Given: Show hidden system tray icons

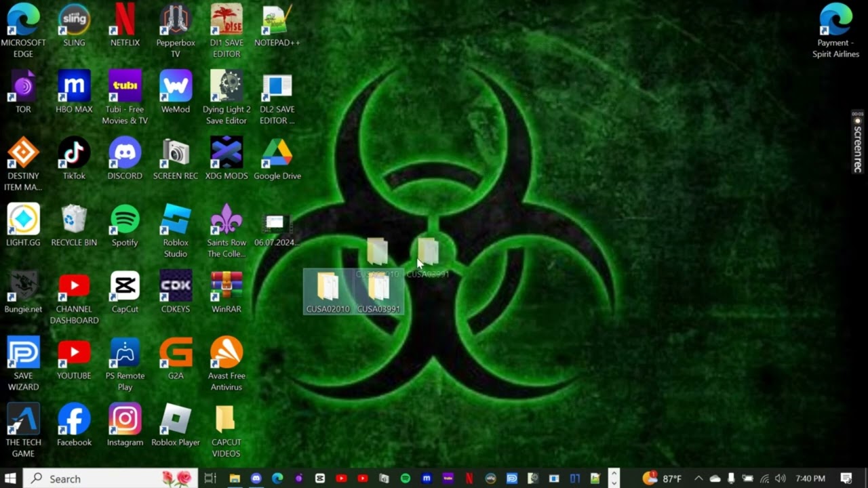Looking at the screenshot, I should (698, 479).
